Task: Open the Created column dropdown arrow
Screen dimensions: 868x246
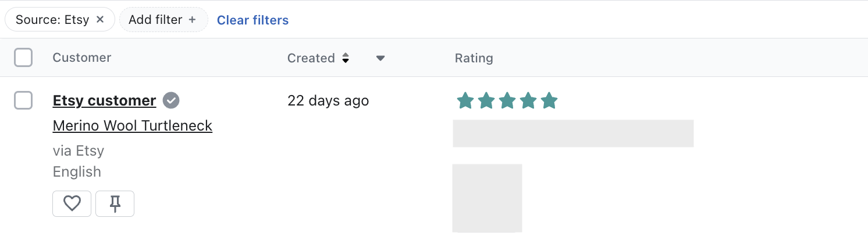Action: point(380,58)
